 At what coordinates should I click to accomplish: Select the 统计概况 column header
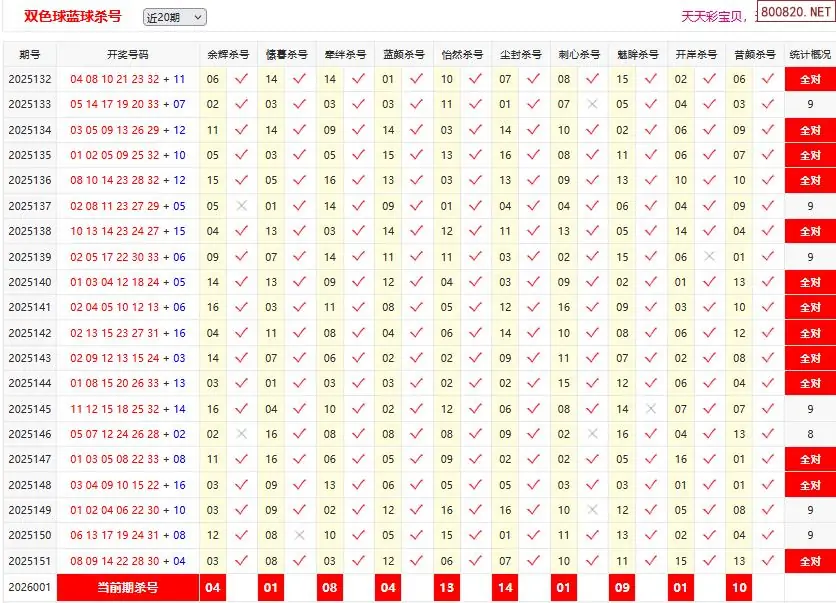[x=810, y=55]
